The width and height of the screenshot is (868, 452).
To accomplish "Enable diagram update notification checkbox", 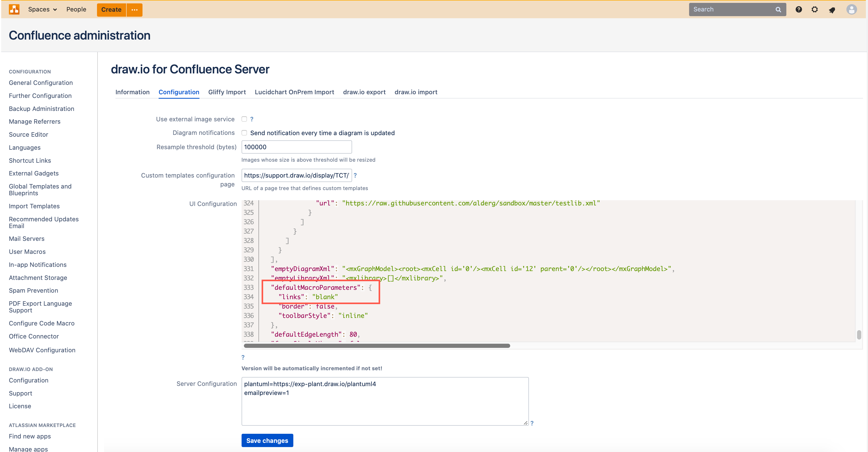I will pos(244,133).
